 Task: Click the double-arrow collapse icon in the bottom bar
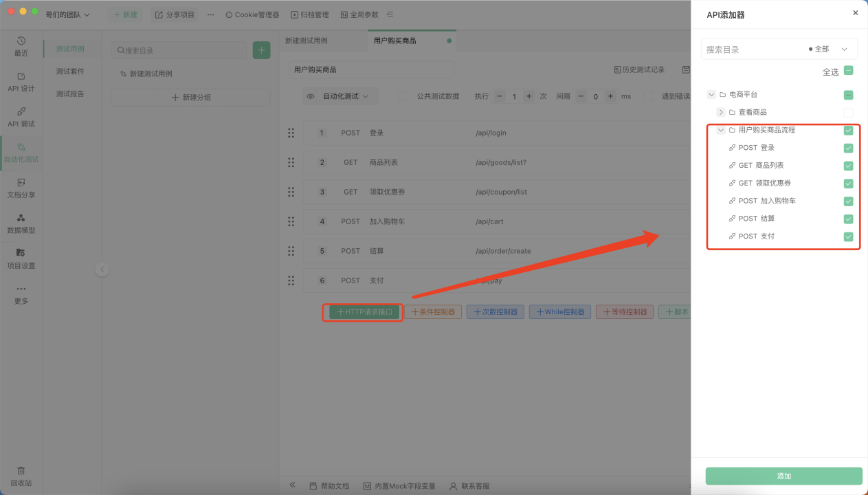293,485
